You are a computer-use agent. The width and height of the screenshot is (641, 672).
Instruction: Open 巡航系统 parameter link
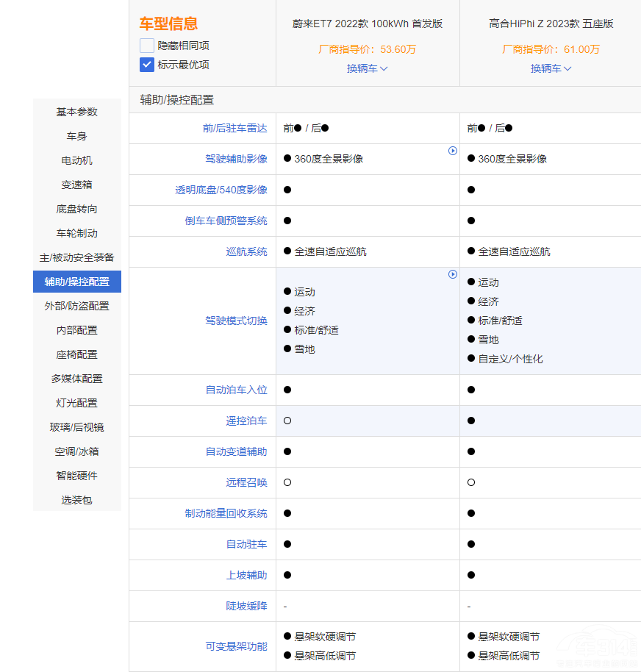coord(246,251)
